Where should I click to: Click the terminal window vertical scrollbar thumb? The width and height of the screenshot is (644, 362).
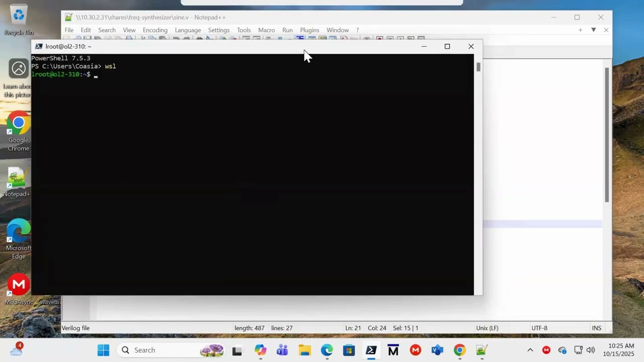[478, 67]
